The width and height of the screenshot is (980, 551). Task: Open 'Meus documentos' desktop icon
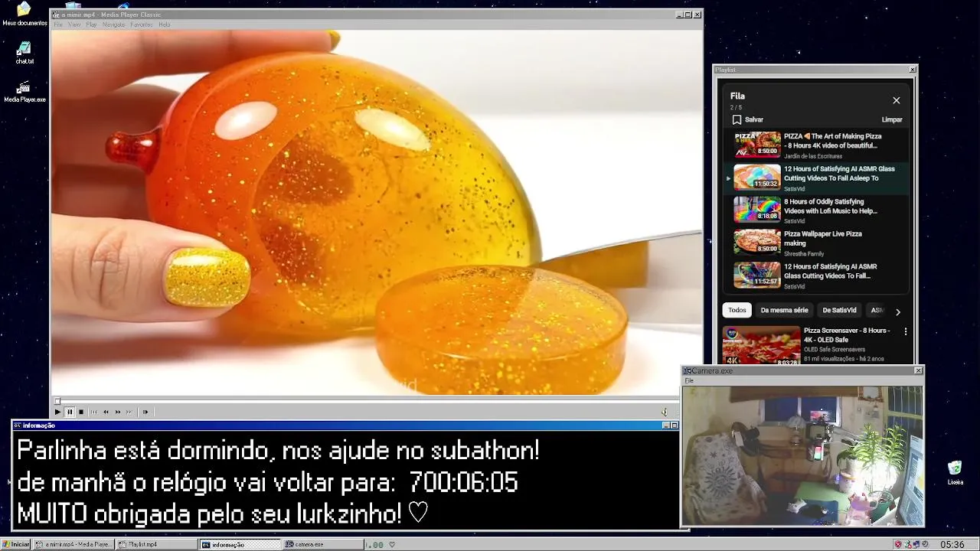24,15
